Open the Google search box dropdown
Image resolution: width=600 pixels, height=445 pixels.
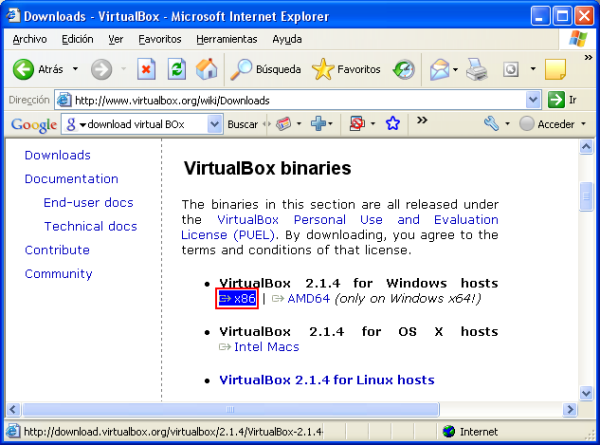[x=214, y=124]
